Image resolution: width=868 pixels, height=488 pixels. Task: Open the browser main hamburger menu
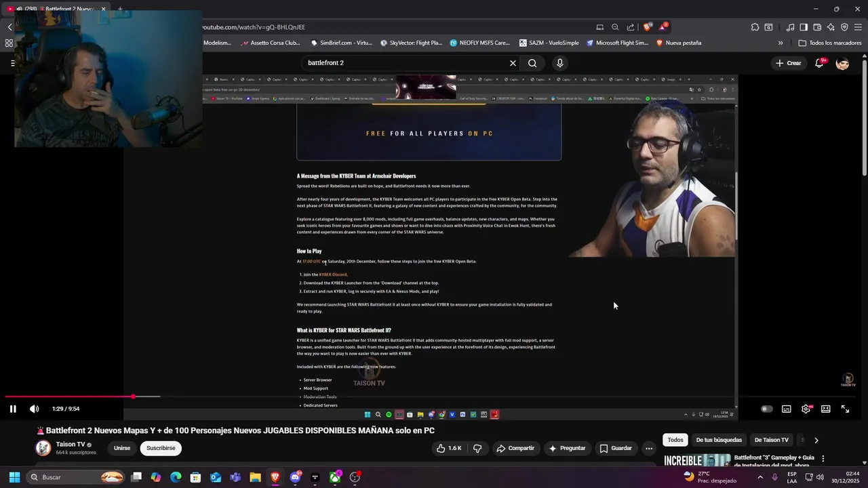click(x=858, y=27)
